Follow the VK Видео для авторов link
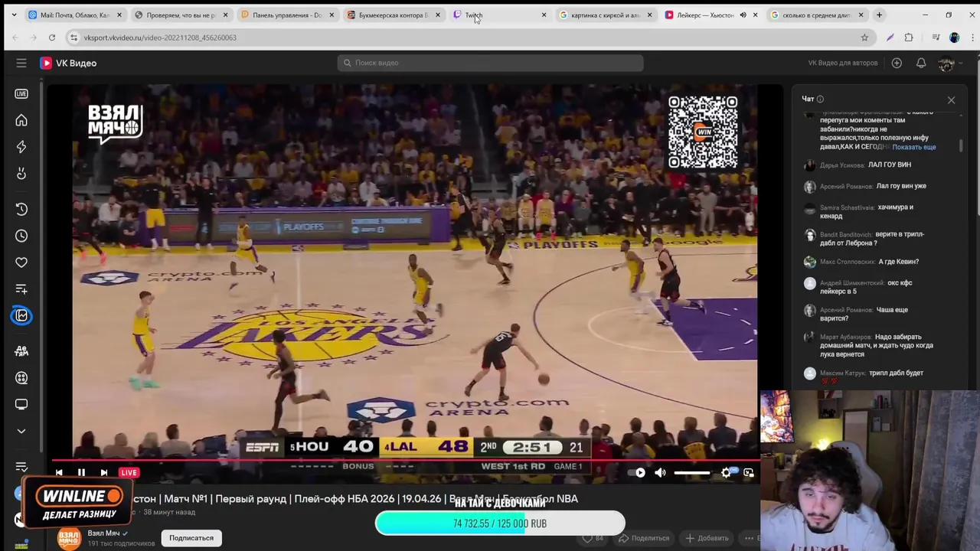This screenshot has height=551, width=980. click(842, 63)
